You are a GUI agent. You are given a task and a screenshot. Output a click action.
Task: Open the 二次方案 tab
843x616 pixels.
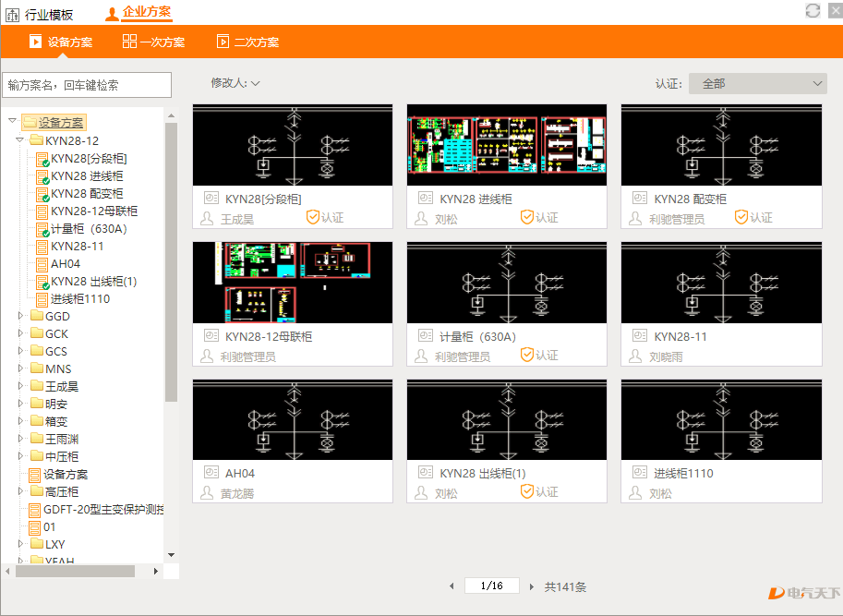[247, 42]
